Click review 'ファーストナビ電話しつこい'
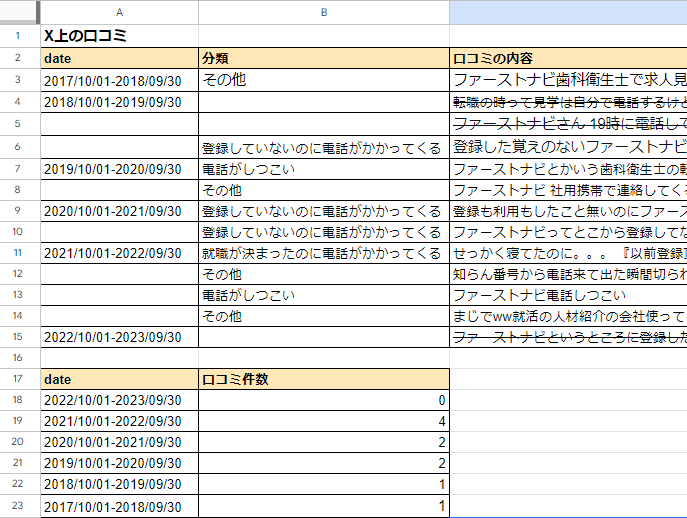The height and width of the screenshot is (518, 687). [x=568, y=295]
